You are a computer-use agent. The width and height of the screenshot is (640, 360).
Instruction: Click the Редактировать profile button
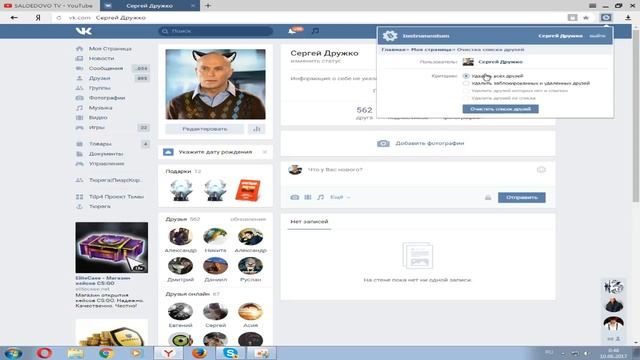204,129
